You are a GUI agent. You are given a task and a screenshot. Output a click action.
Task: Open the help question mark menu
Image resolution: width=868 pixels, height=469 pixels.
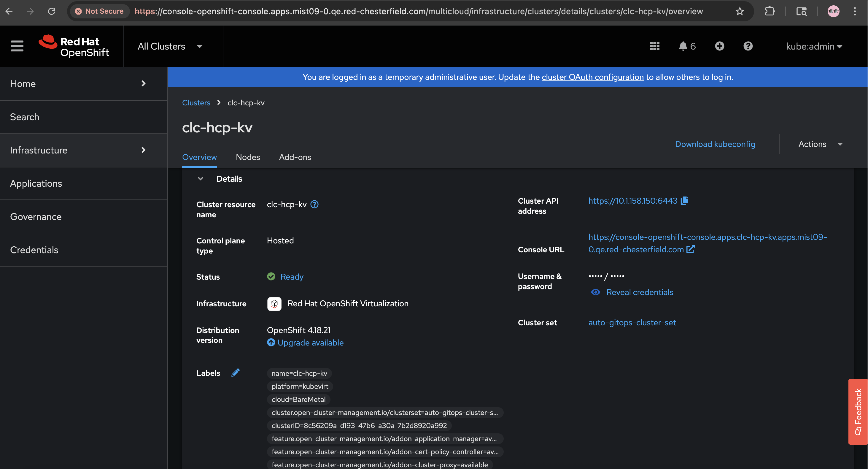click(748, 46)
